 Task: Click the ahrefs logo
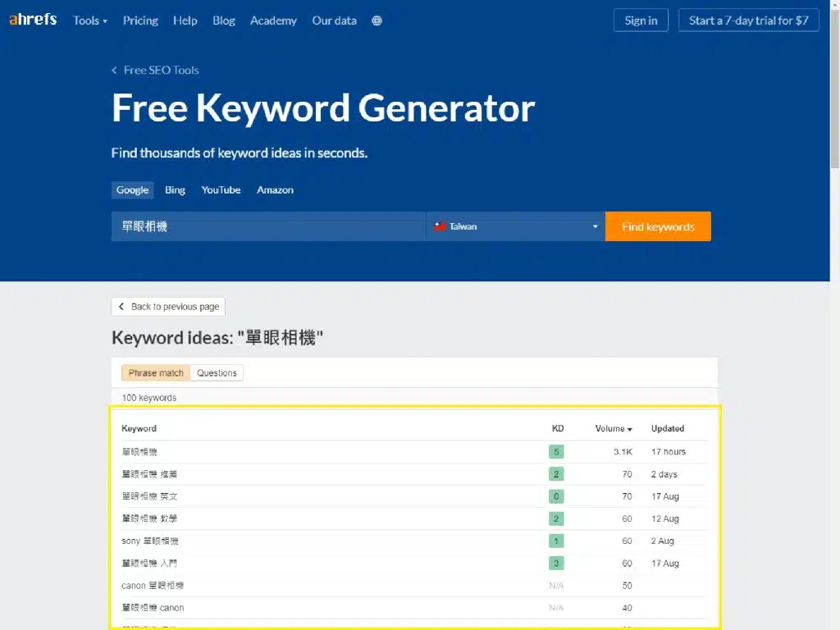click(33, 20)
